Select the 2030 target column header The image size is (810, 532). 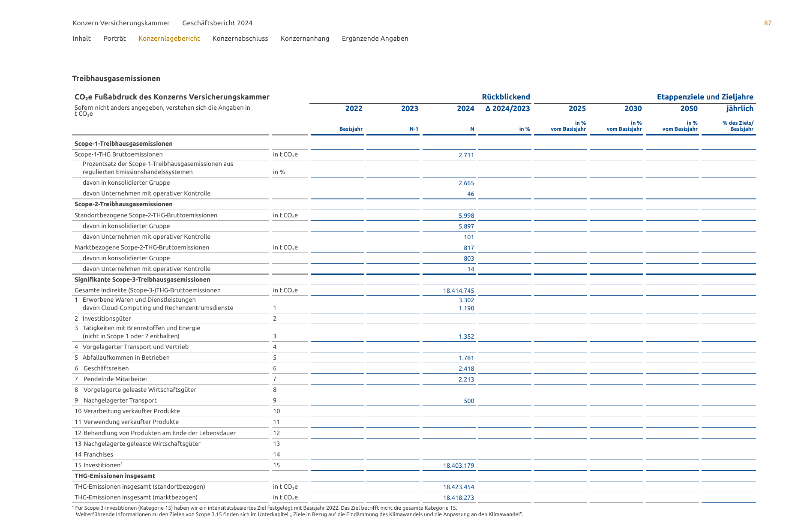633,108
